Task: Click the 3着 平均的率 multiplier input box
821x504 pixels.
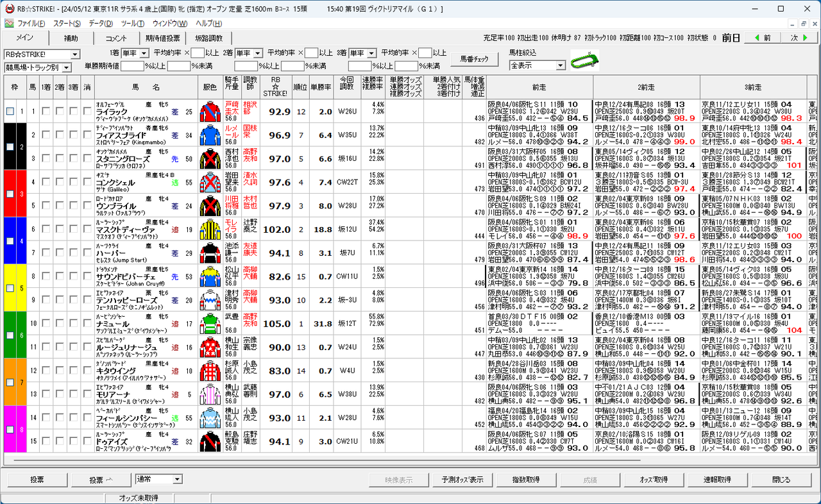Action: pos(425,53)
